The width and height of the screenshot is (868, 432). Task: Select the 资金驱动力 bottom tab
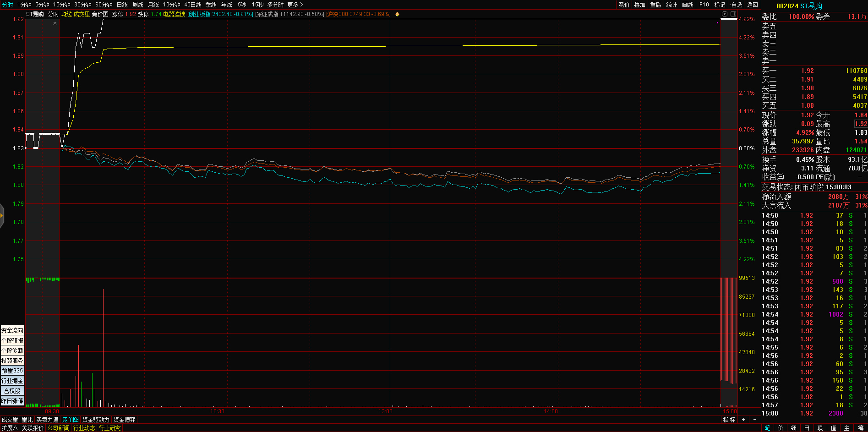(x=96, y=420)
